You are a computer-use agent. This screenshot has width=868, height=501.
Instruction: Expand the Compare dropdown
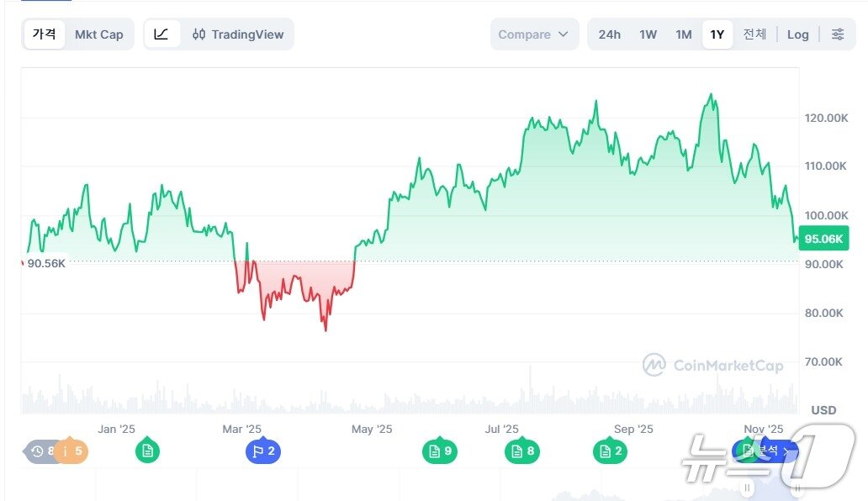(534, 34)
